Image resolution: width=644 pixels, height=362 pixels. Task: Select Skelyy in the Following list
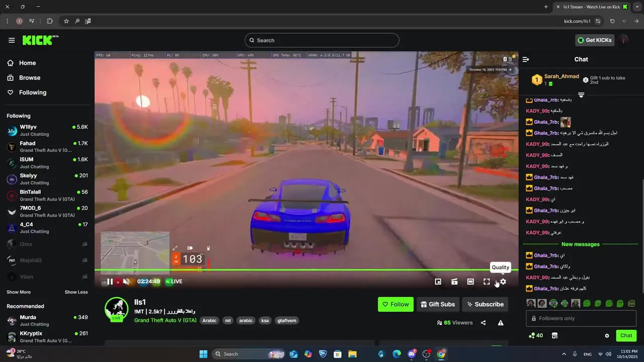pos(47,178)
